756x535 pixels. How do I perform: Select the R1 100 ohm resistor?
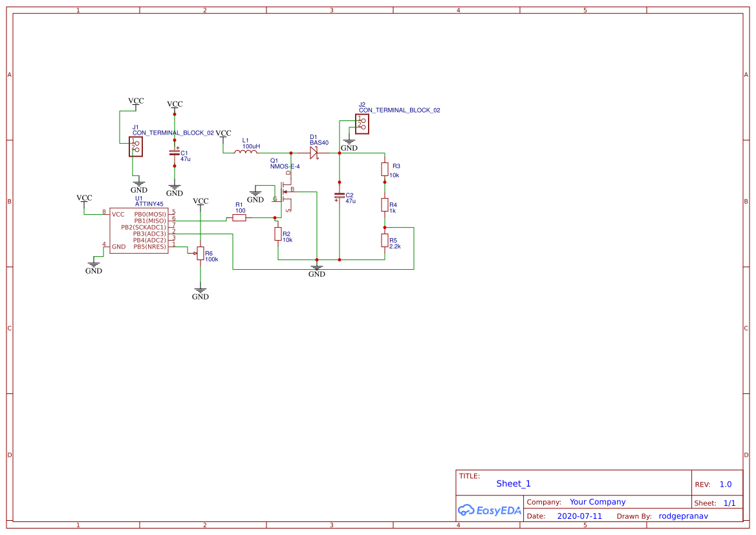click(239, 218)
